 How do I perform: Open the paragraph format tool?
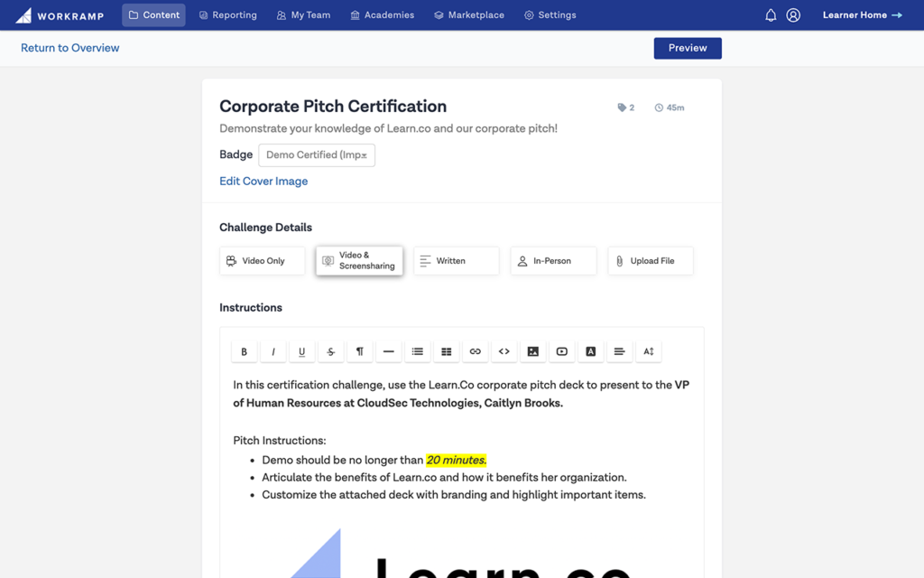[x=359, y=351]
